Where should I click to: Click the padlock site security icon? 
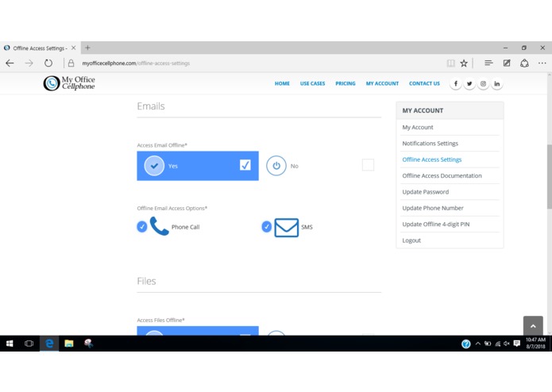coord(71,63)
